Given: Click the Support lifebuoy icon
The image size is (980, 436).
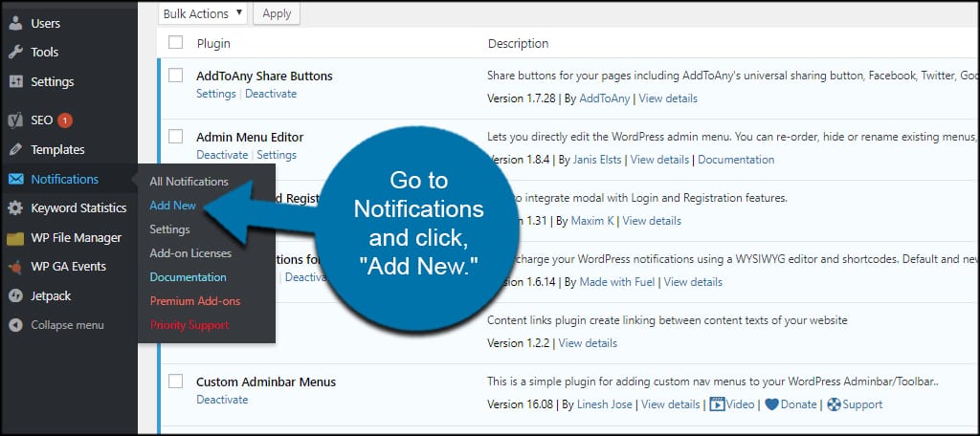Looking at the screenshot, I should tap(834, 404).
